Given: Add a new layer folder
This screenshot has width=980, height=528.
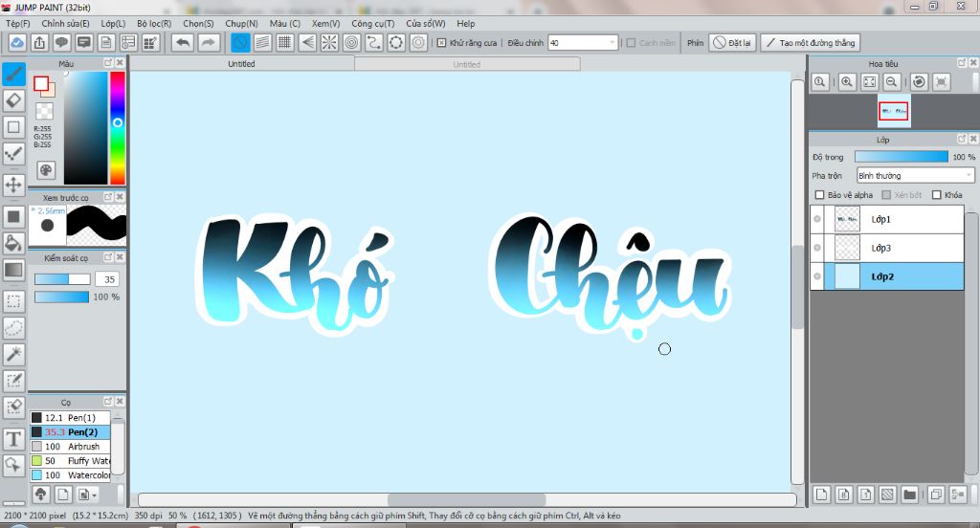Looking at the screenshot, I should point(909,495).
